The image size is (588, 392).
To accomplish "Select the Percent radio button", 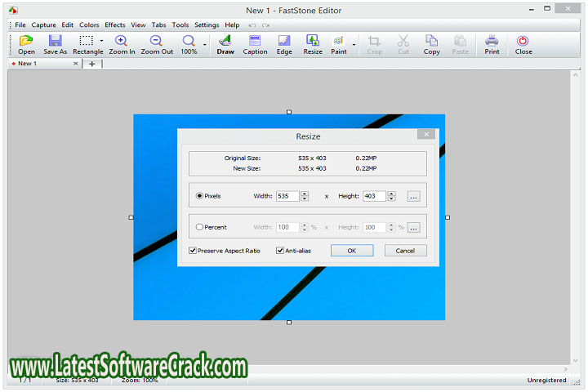I will pyautogui.click(x=199, y=227).
